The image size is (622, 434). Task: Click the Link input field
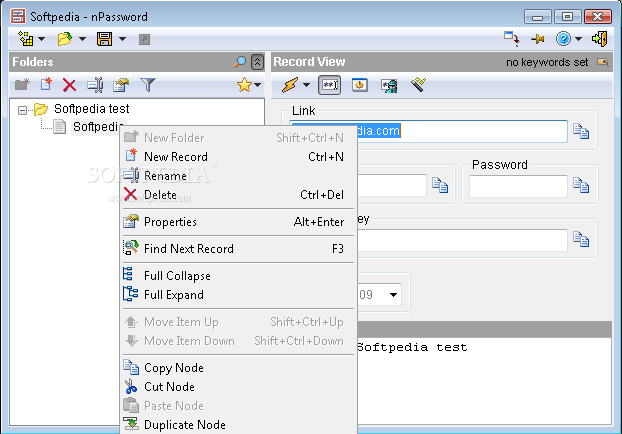click(x=428, y=131)
